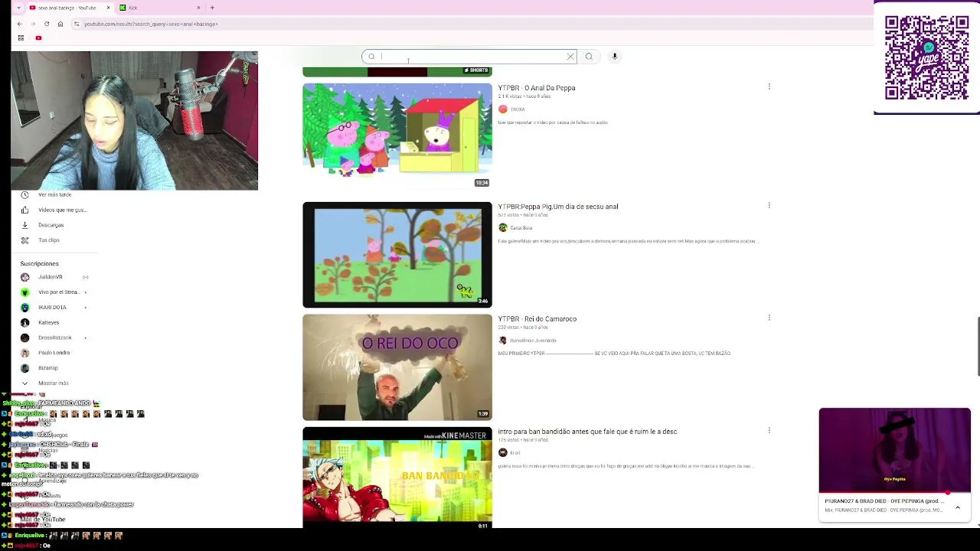Open the Peppa Pig autumn video thumbnail
980x551 pixels.
click(x=397, y=255)
